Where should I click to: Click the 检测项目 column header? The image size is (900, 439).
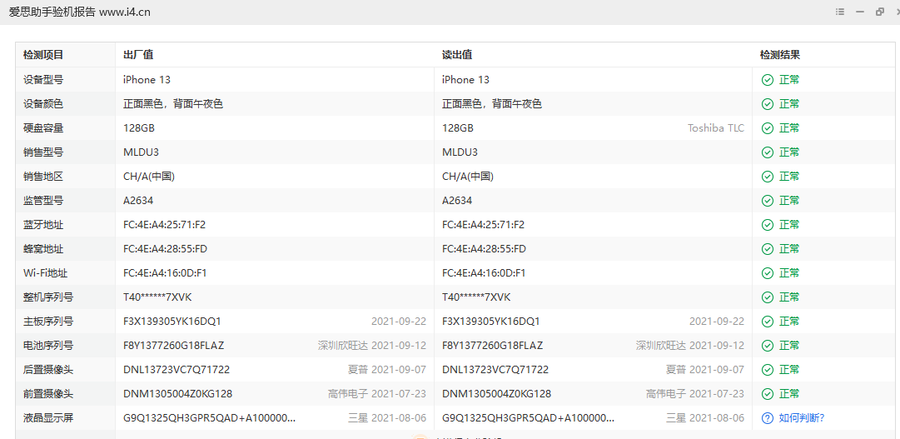[x=43, y=55]
